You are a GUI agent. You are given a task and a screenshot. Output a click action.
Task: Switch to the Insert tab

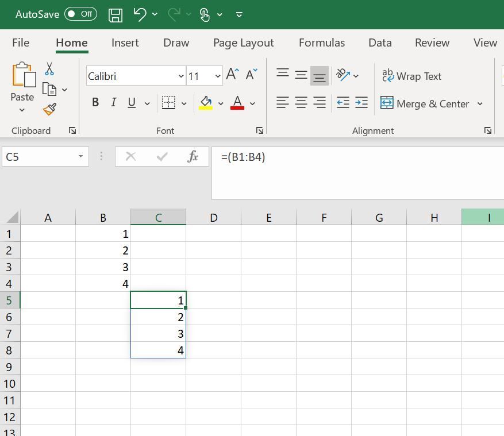click(125, 43)
